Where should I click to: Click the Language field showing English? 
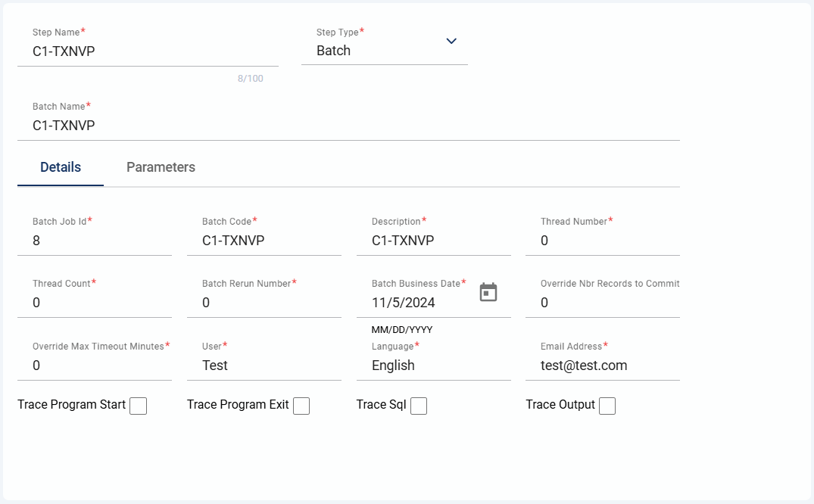click(434, 366)
